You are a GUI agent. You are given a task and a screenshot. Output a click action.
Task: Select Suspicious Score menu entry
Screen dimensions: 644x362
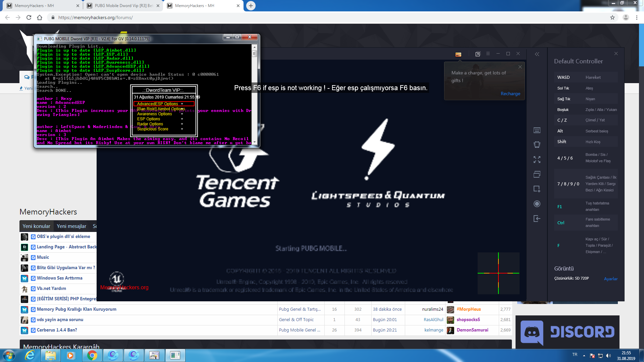[153, 129]
